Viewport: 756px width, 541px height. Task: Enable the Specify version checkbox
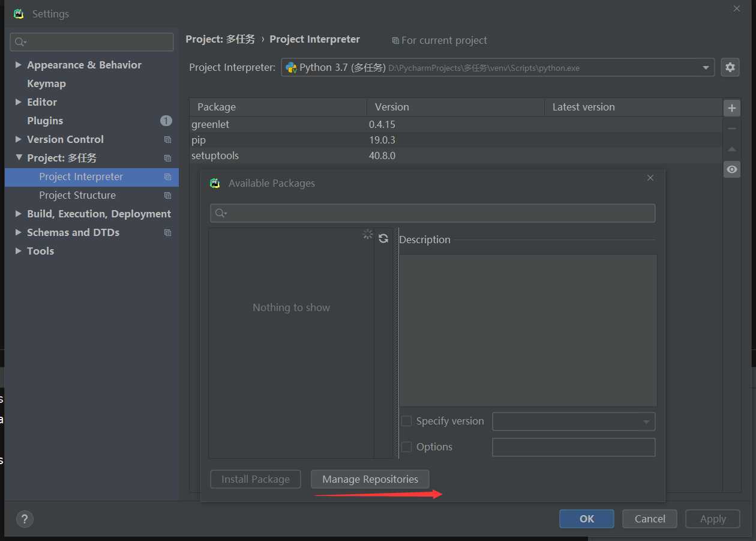pyautogui.click(x=406, y=421)
